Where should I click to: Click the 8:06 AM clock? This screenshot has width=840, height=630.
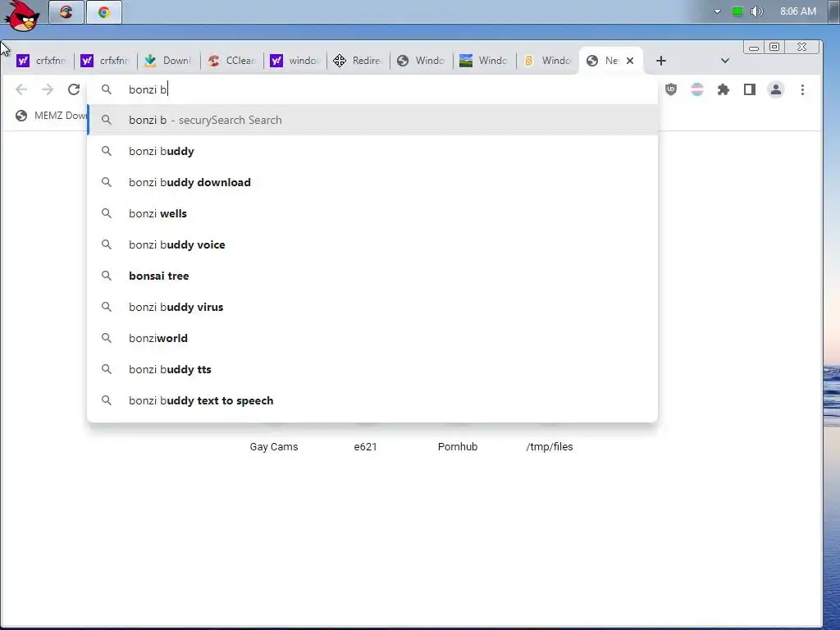pos(798,11)
